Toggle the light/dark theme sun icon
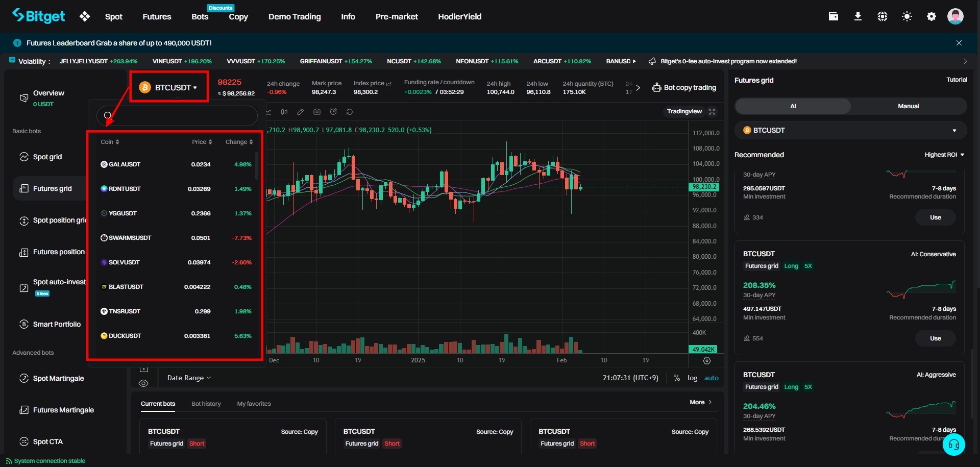Image resolution: width=980 pixels, height=467 pixels. click(x=907, y=16)
